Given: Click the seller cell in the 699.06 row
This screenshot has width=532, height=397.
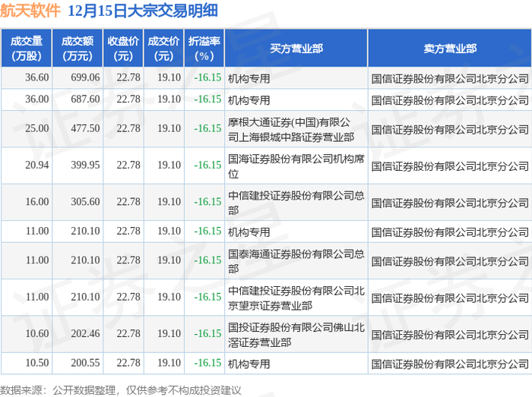Looking at the screenshot, I should (450, 79).
